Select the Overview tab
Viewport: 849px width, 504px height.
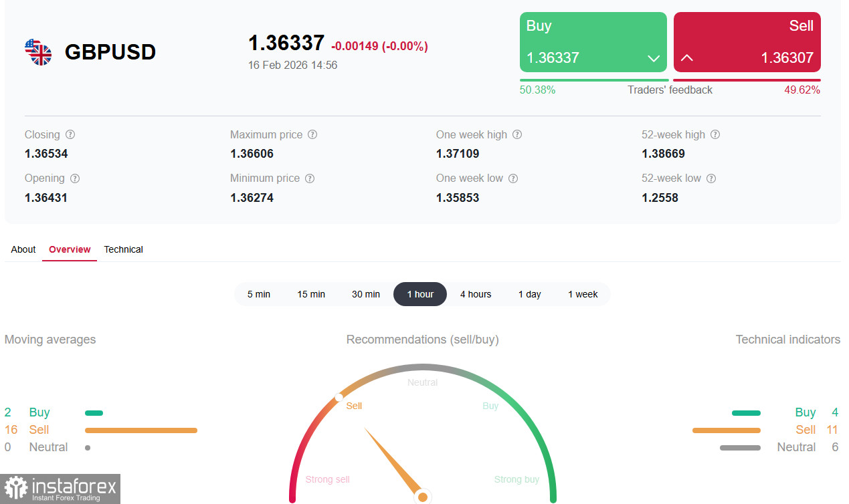(x=70, y=249)
